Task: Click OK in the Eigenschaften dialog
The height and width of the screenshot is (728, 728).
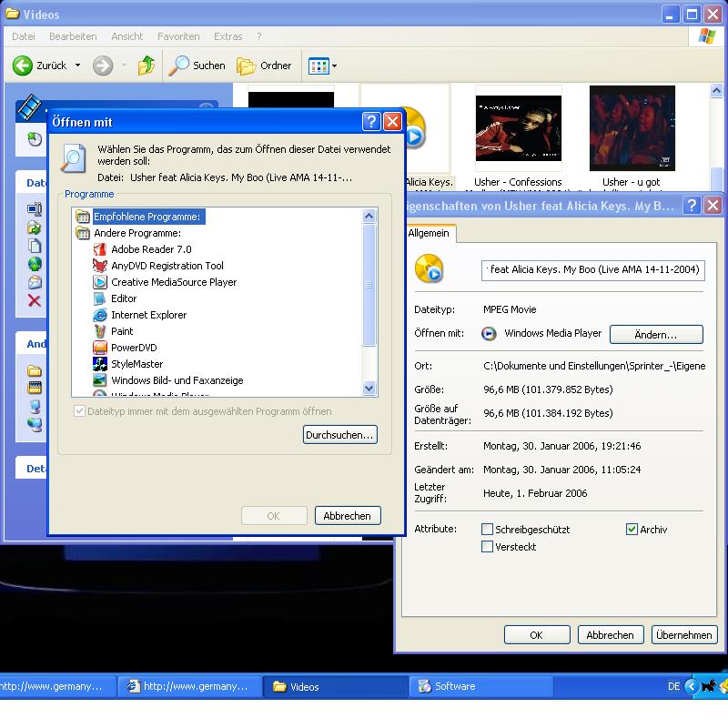Action: (537, 634)
